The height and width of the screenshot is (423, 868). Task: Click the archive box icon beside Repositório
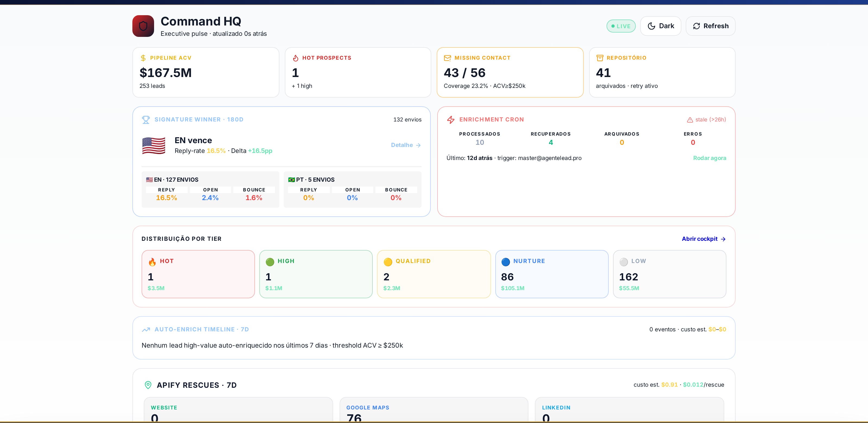coord(600,58)
